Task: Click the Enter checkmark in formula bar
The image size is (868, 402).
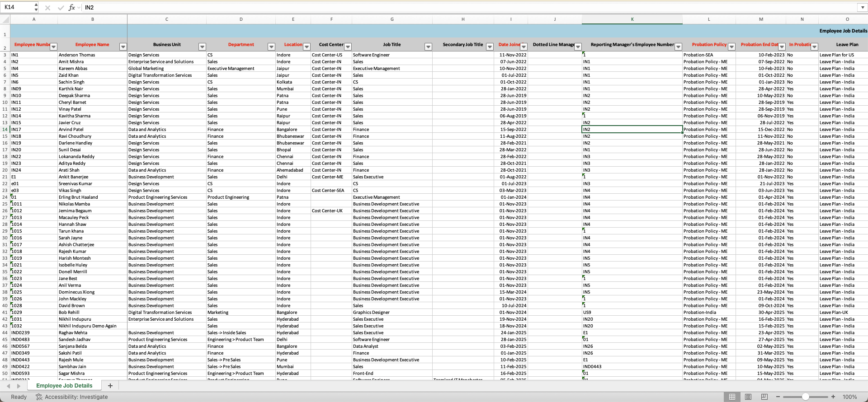Action: (x=61, y=8)
